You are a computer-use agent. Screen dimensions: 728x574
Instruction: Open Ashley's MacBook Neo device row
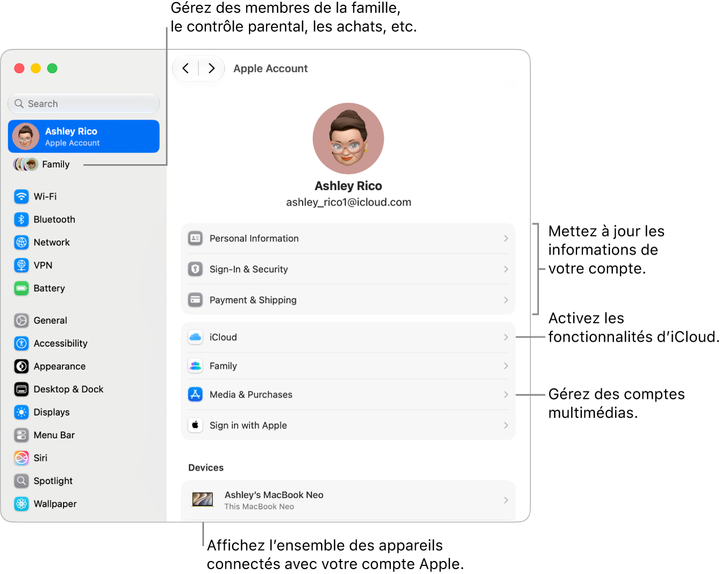[x=348, y=500]
